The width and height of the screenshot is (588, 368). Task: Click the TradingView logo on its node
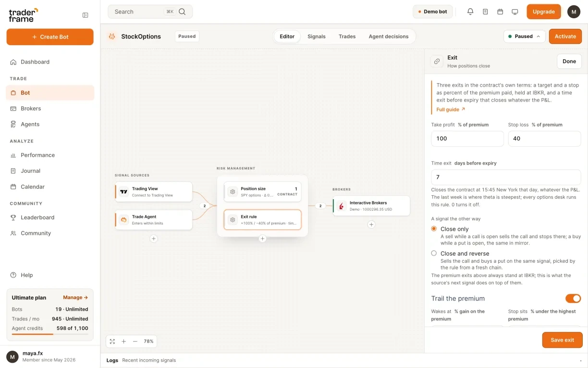point(124,191)
